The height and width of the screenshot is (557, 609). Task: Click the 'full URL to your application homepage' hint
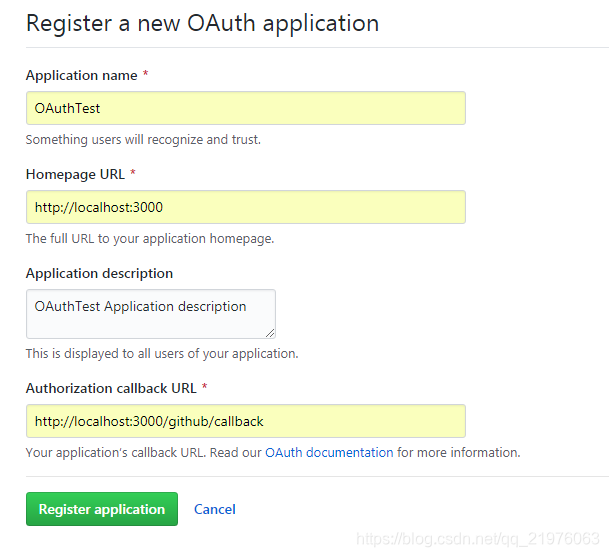[x=149, y=239]
